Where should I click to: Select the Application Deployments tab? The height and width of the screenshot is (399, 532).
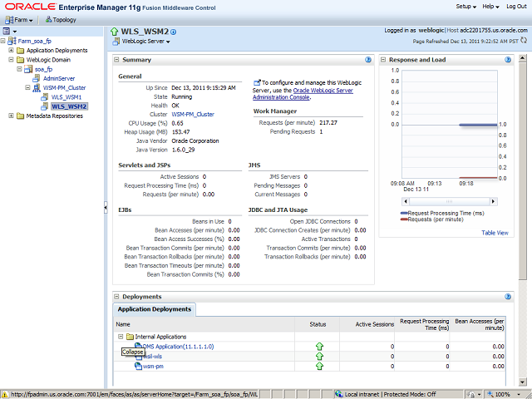click(154, 309)
